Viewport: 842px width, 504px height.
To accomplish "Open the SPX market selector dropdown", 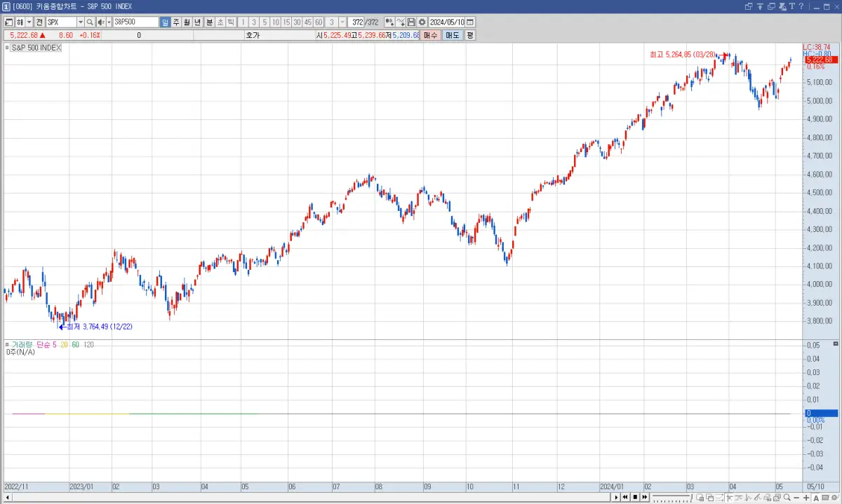I will click(x=81, y=22).
